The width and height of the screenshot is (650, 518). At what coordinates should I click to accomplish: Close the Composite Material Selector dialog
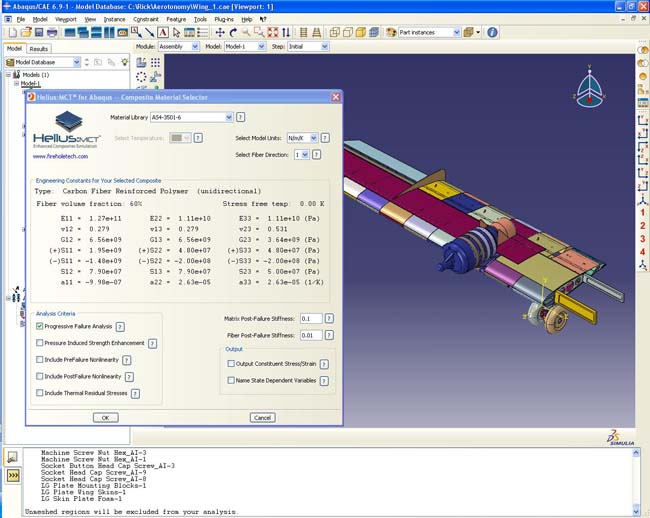(336, 97)
